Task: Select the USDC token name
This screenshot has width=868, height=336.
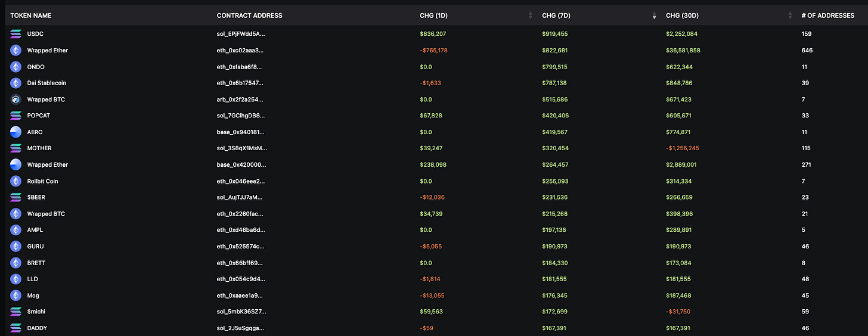Action: (35, 34)
